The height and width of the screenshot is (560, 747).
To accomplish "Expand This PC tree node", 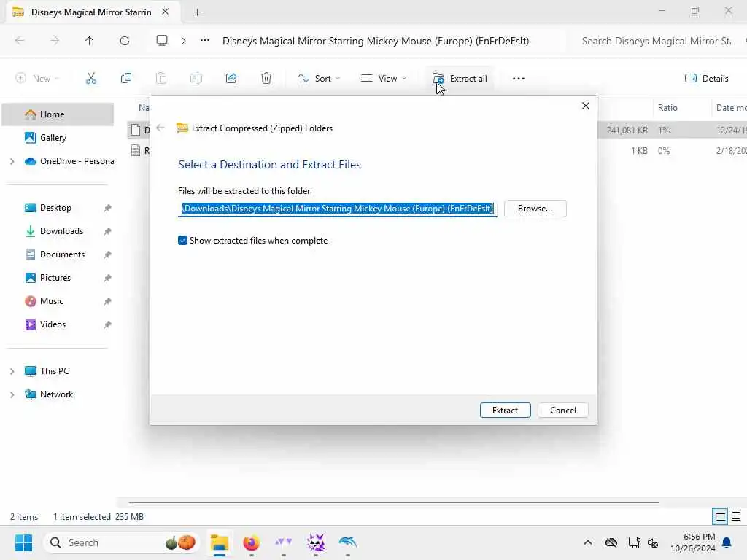I will [12, 371].
